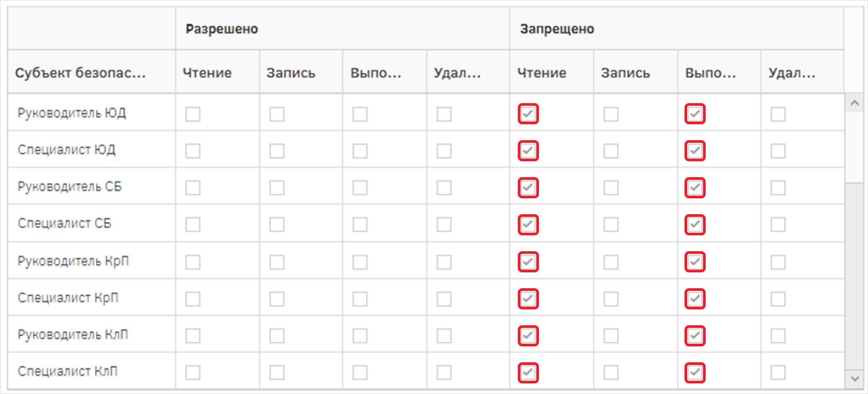Check allowed Выполнение for Руководитель ЮД

coord(360,114)
